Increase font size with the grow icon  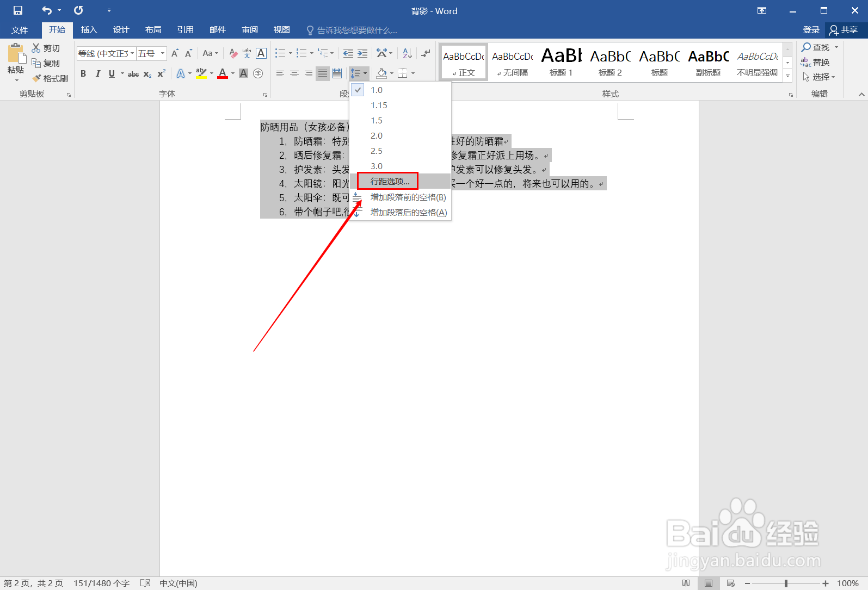[175, 53]
